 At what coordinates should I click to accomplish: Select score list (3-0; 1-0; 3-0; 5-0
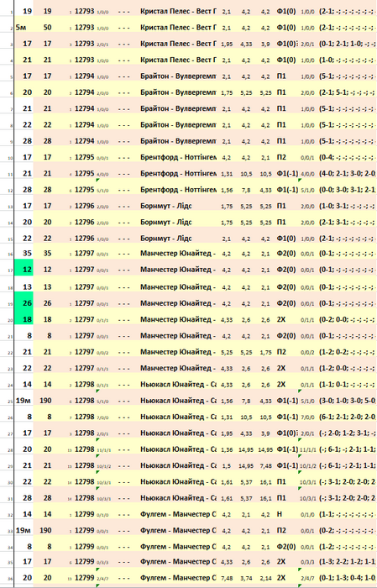(347, 401)
